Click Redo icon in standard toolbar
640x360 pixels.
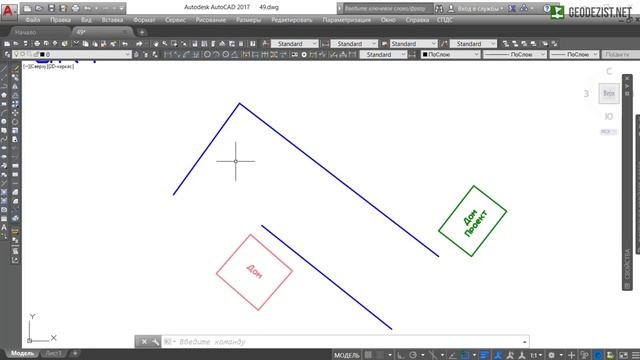(x=139, y=44)
